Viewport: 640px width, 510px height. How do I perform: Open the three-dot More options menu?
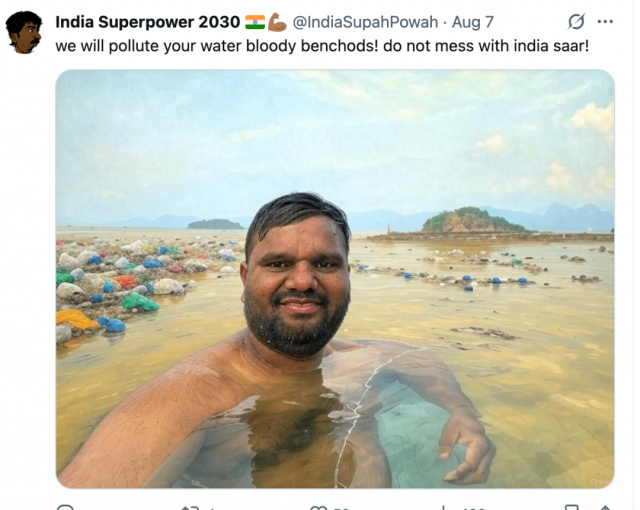tap(605, 22)
